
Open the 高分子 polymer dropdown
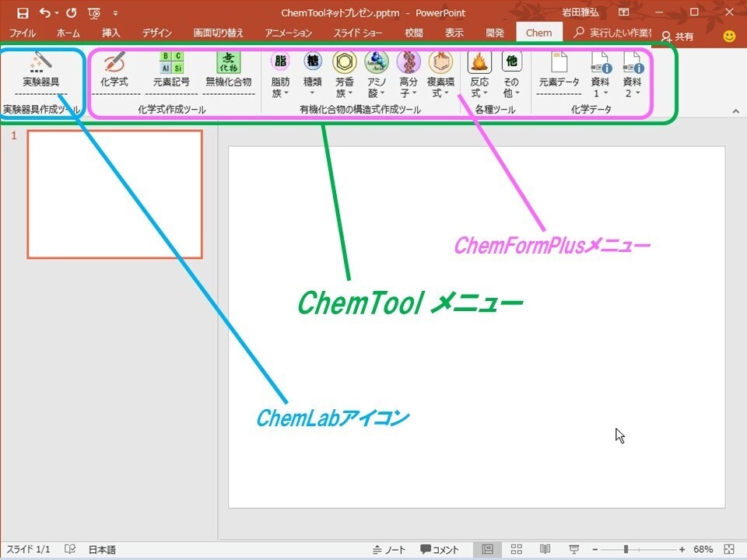409,75
